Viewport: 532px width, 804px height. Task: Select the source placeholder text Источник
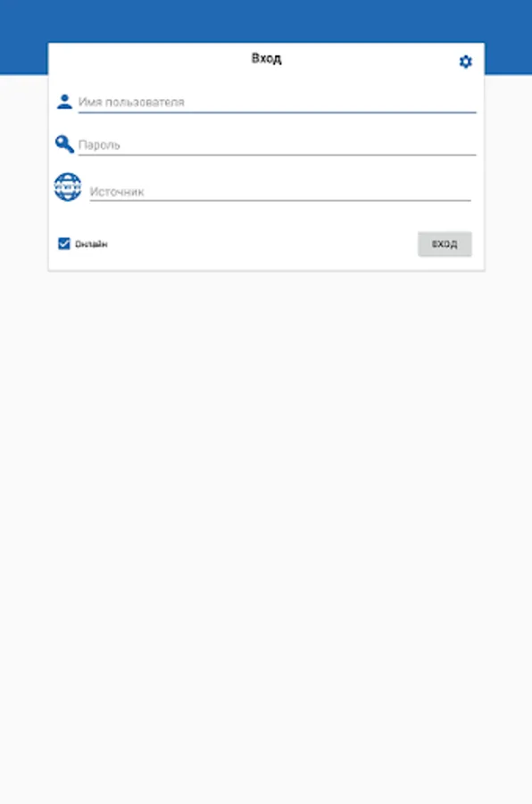(117, 192)
